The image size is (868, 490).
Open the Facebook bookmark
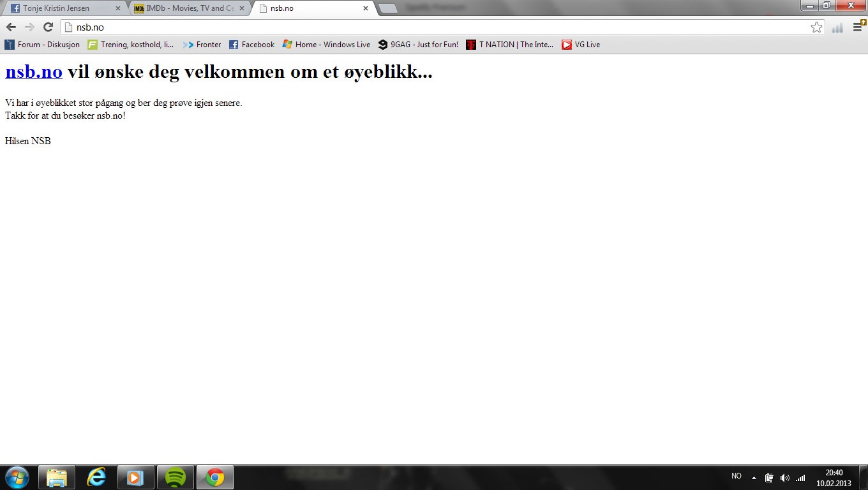coord(251,45)
